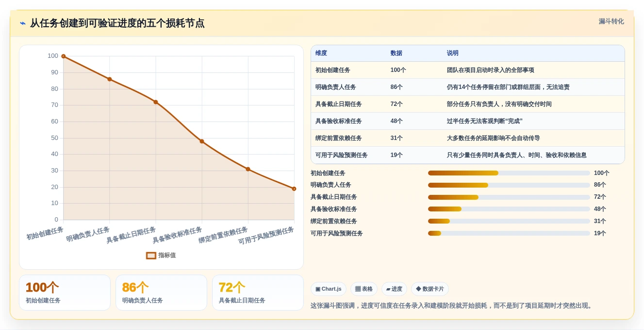The image size is (644, 330).
Task: Click the 表格 tag chip
Action: tap(364, 289)
